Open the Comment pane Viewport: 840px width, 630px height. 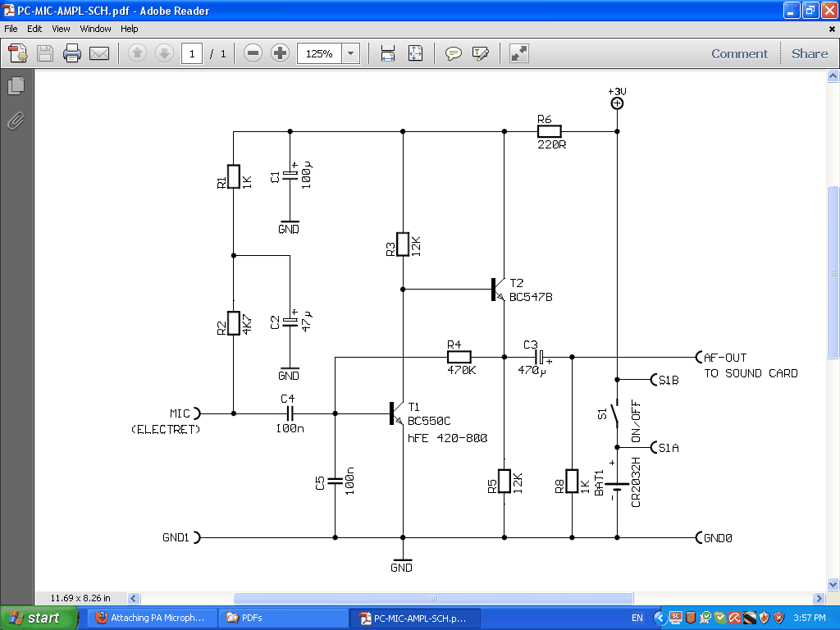739,53
